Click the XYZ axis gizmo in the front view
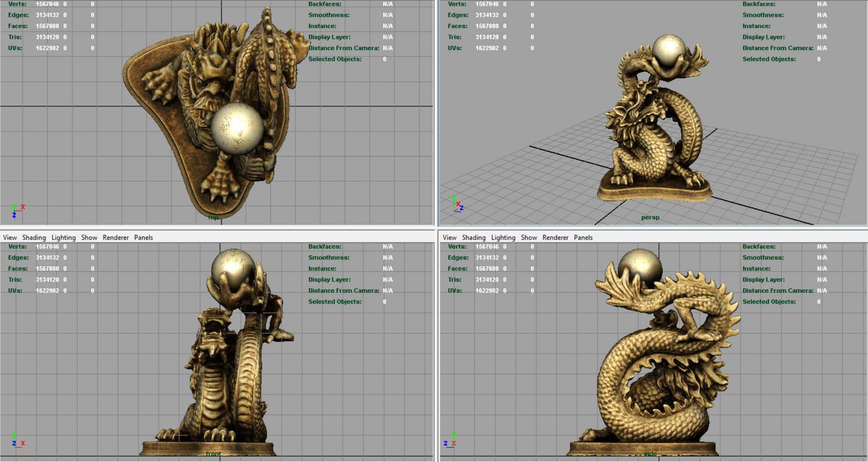The width and height of the screenshot is (868, 462). 18,440
